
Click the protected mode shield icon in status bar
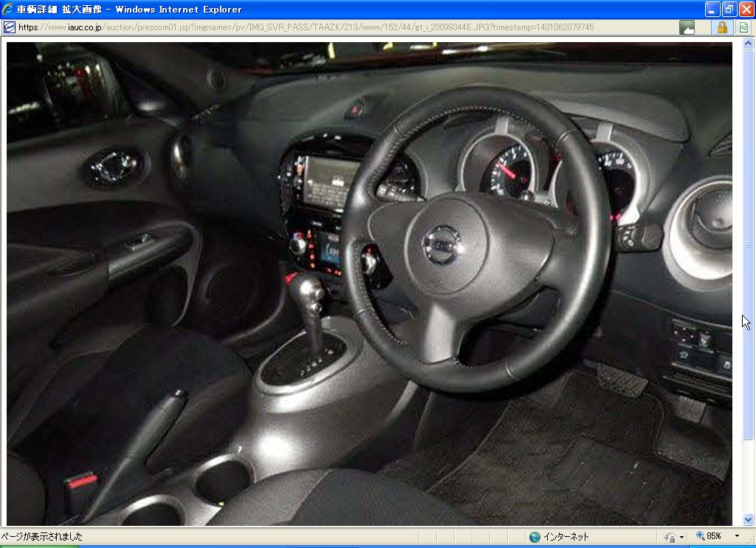pos(669,537)
